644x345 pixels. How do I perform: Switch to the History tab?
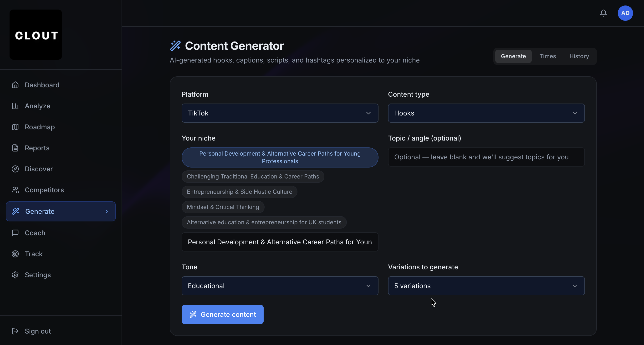(x=579, y=56)
